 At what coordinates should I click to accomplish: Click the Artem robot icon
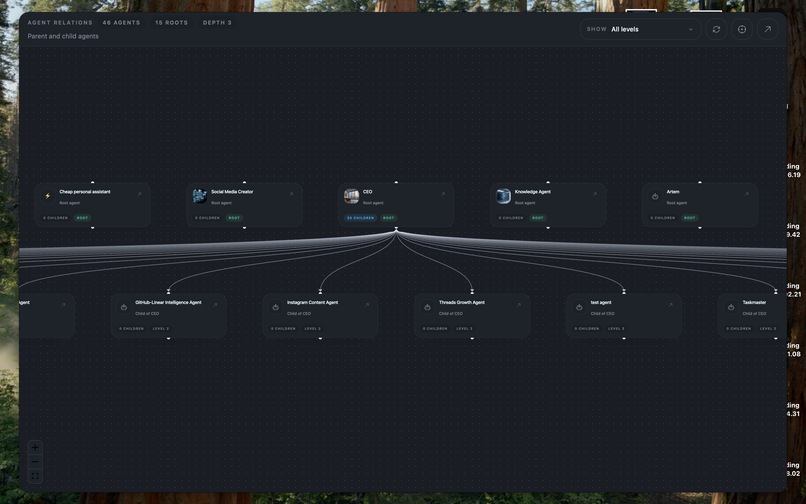tap(655, 196)
